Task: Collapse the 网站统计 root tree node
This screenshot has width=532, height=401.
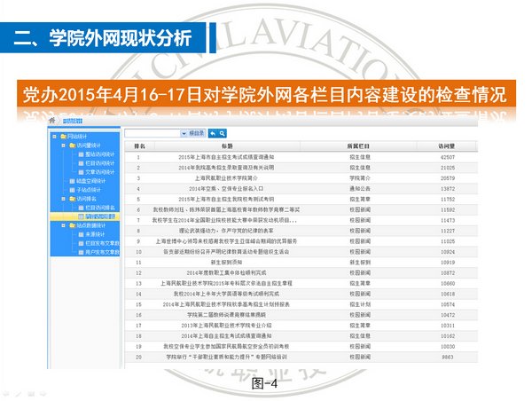Action: pos(54,137)
